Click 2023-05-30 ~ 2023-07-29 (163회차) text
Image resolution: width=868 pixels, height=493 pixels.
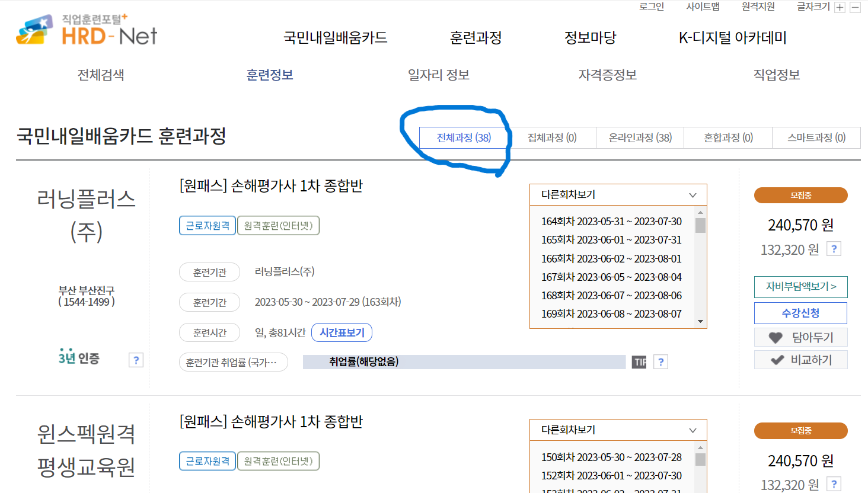[x=328, y=302]
